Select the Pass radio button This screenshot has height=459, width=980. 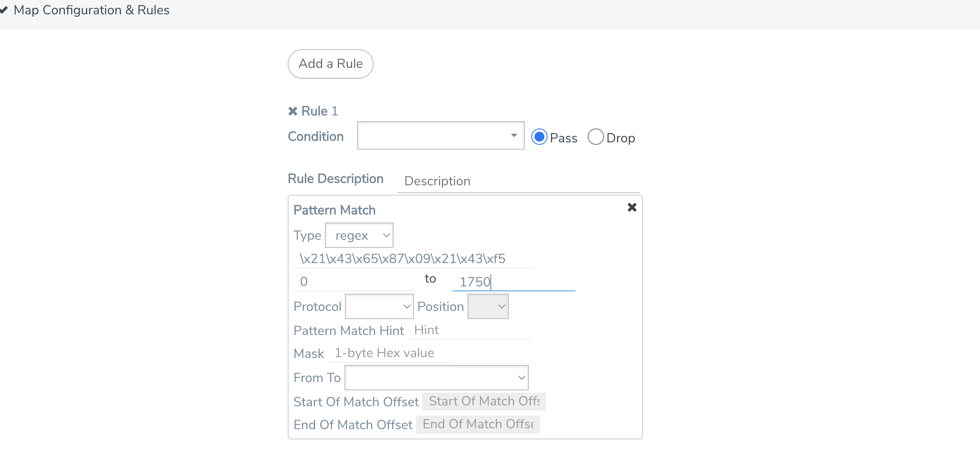(539, 137)
